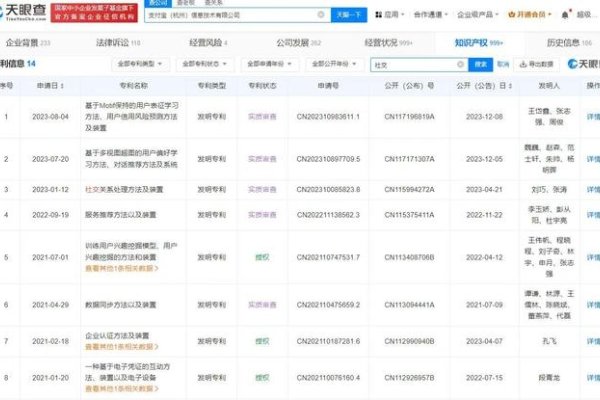
Task: Click inventor 孔飞 in row 7
Action: [549, 341]
